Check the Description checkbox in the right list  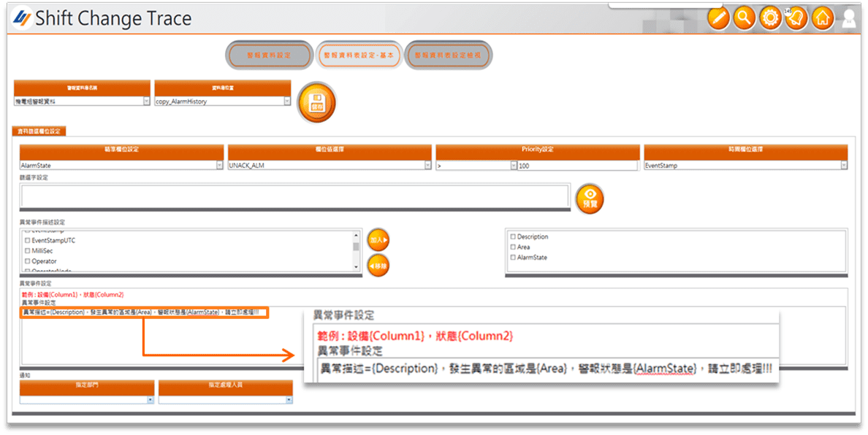pyautogui.click(x=511, y=236)
